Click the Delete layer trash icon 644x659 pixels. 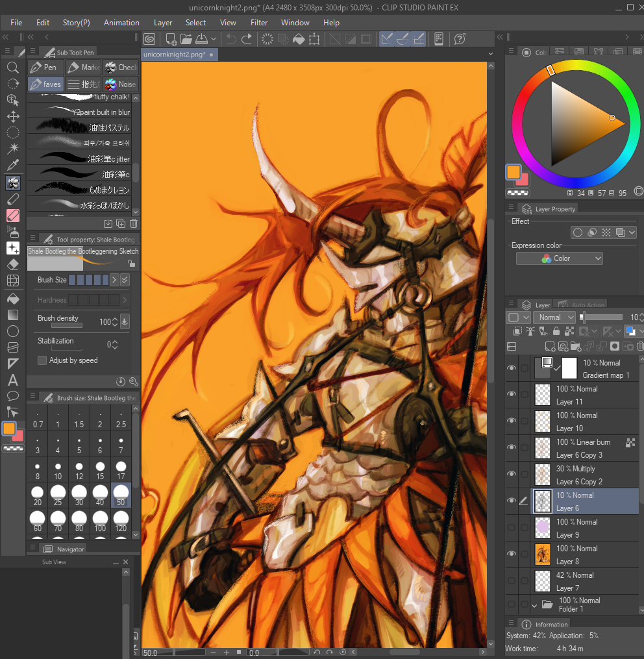click(640, 347)
